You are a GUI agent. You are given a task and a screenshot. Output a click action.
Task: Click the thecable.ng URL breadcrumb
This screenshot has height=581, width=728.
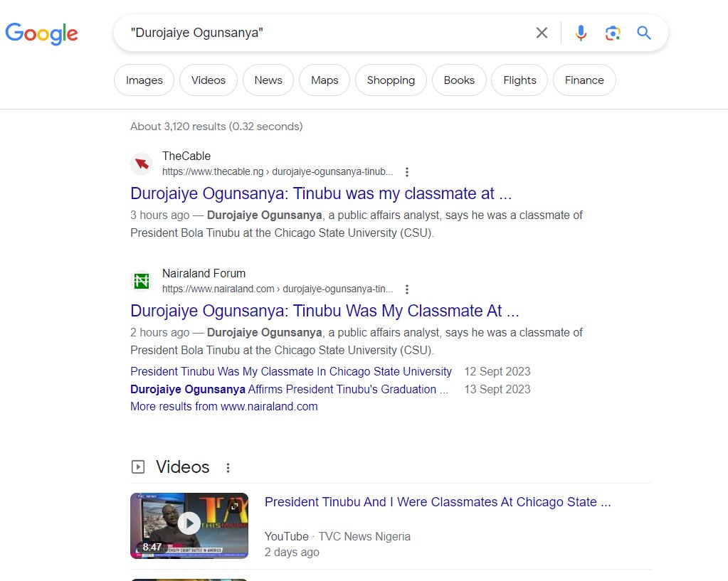[x=278, y=171]
